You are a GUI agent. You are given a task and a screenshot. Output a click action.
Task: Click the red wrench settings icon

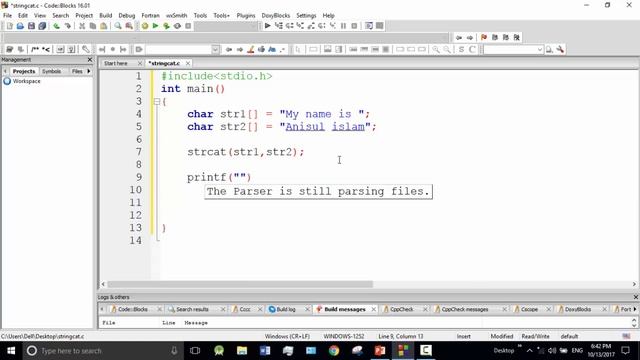click(x=560, y=49)
